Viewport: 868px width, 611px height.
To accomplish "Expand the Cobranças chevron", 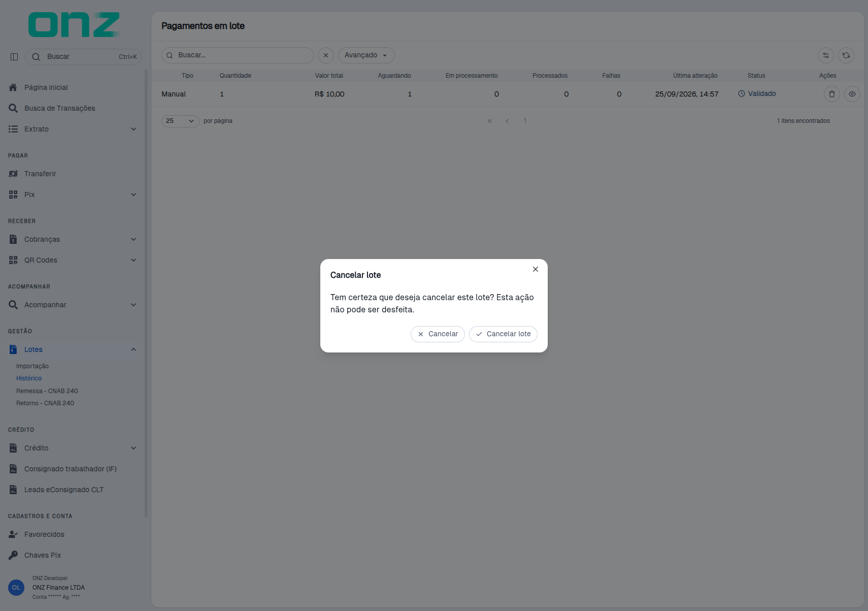I will click(x=133, y=239).
